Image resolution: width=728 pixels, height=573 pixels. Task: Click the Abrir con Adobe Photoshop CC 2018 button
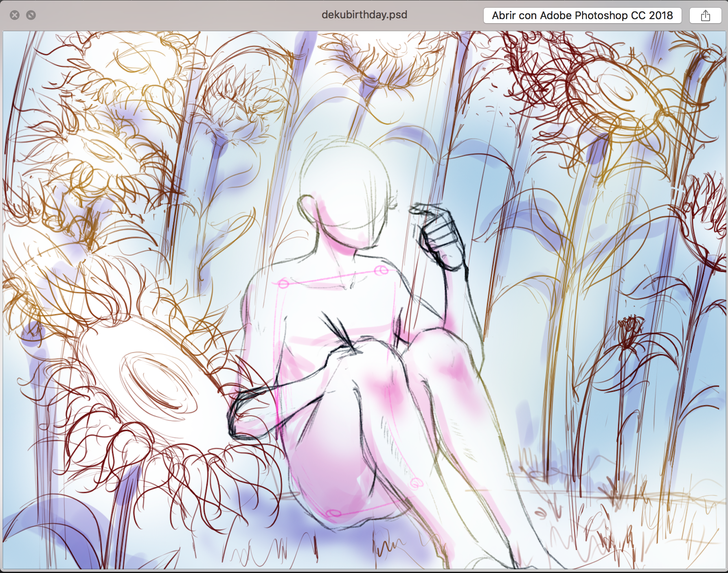pos(582,15)
